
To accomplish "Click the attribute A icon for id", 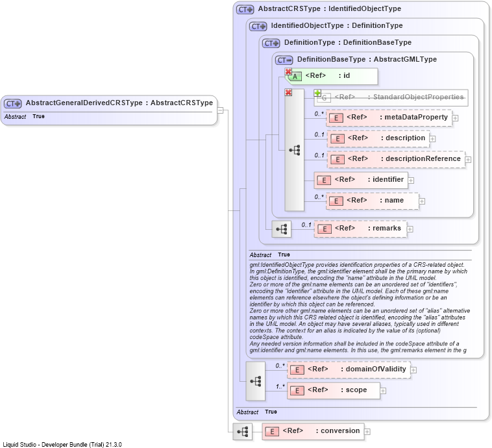I will pyautogui.click(x=295, y=76).
